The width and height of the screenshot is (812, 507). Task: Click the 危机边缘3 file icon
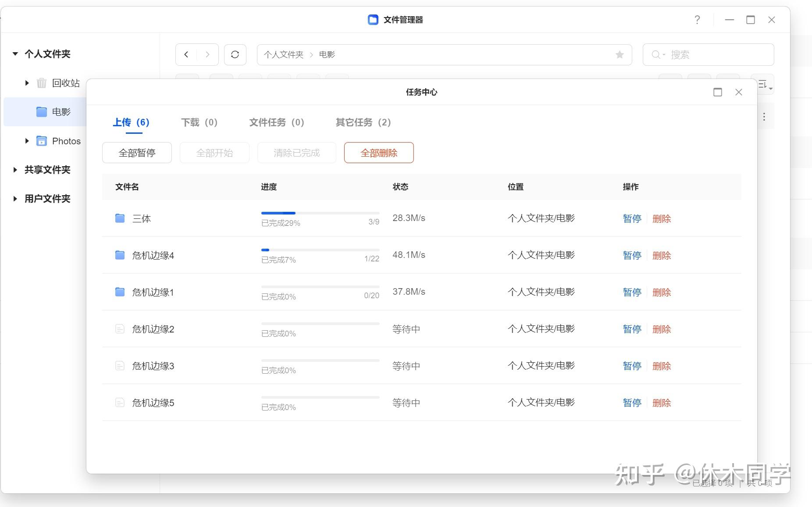pyautogui.click(x=120, y=366)
